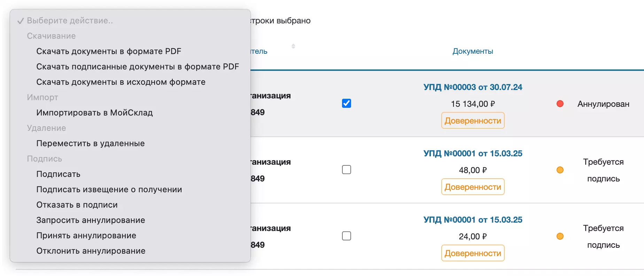This screenshot has width=644, height=276.
Task: Click orange status dot beside 24,00 ₽ document
Action: [560, 236]
